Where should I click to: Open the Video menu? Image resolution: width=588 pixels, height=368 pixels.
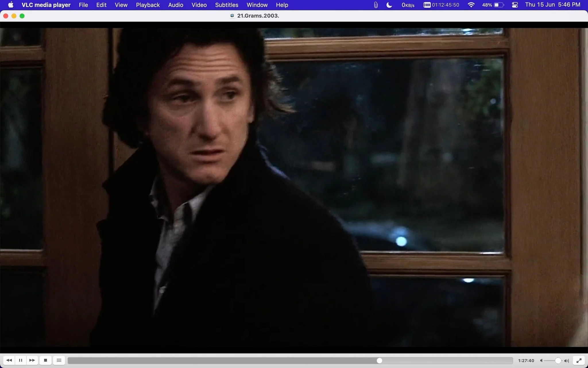pos(199,5)
